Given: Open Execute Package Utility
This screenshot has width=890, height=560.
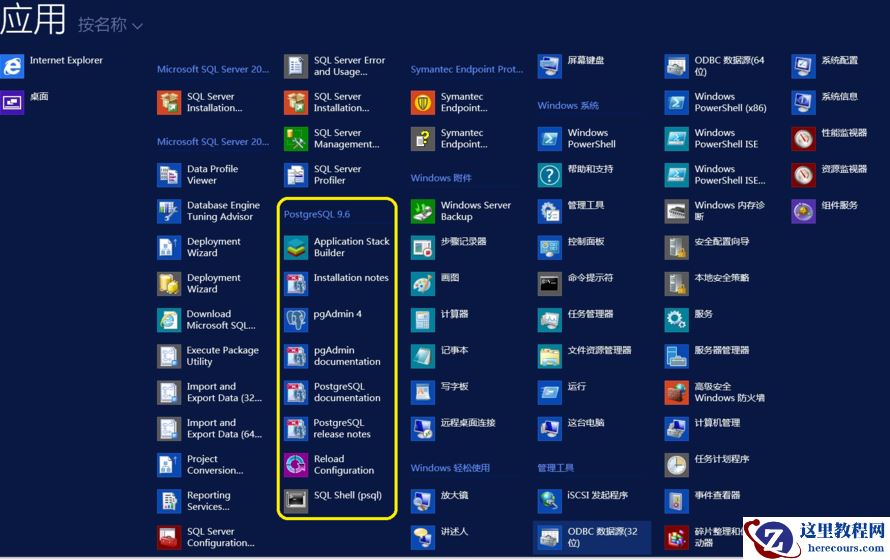Looking at the screenshot, I should (208, 356).
